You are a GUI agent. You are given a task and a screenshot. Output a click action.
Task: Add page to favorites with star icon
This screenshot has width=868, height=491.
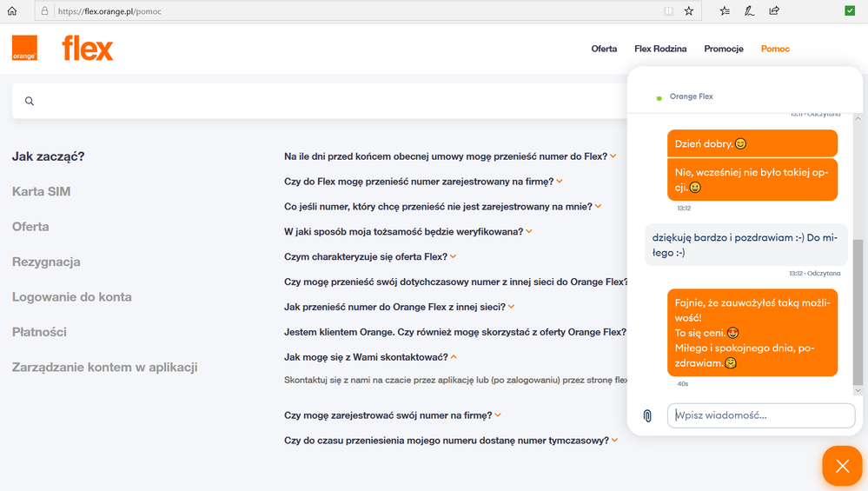tap(689, 11)
